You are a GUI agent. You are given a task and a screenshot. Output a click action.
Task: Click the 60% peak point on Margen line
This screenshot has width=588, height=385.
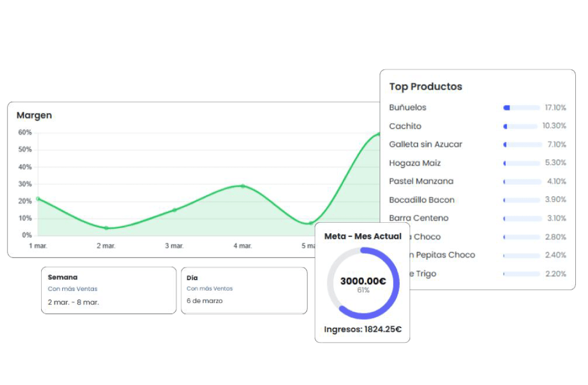(378, 134)
